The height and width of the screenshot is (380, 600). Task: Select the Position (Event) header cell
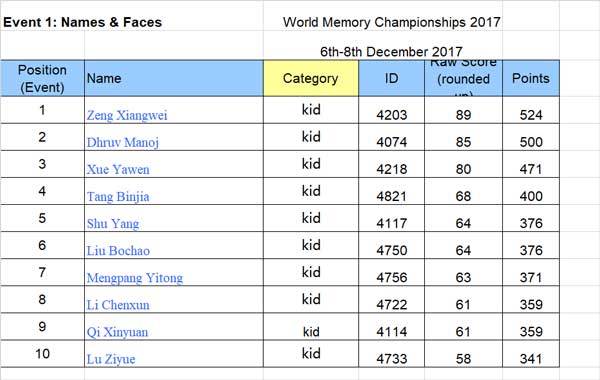(42, 78)
